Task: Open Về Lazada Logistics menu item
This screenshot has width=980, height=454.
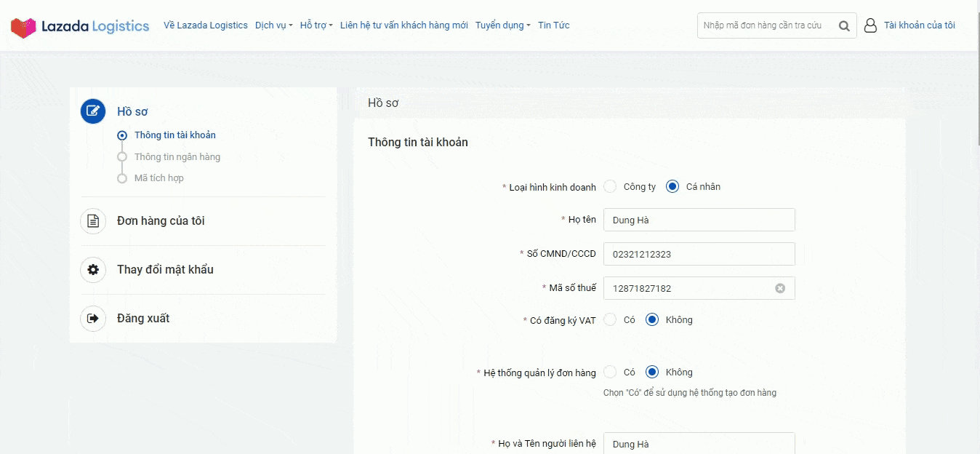Action: tap(205, 25)
